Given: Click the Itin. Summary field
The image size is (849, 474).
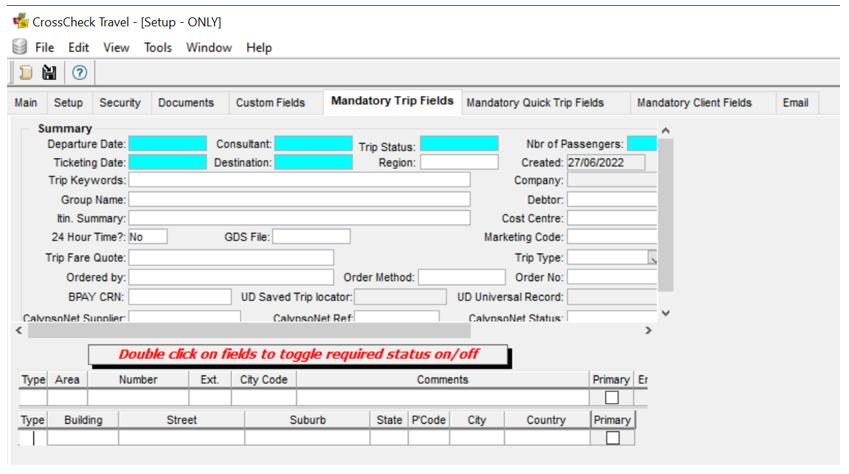Looking at the screenshot, I should coord(299,218).
